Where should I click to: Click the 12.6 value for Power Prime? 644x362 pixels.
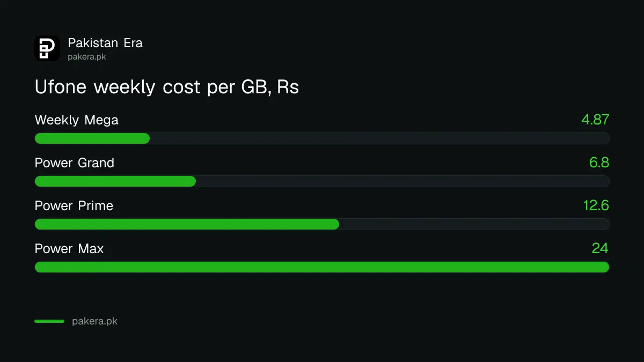click(596, 205)
